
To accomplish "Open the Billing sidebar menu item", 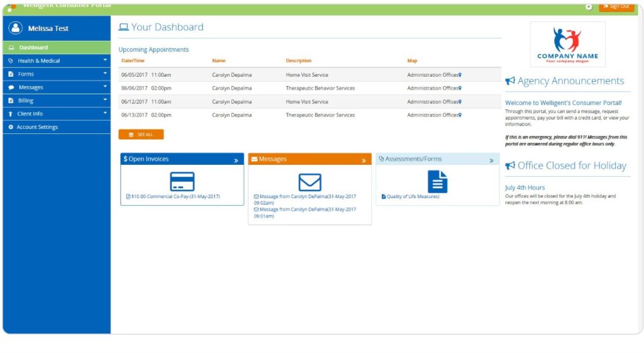I will (x=57, y=100).
